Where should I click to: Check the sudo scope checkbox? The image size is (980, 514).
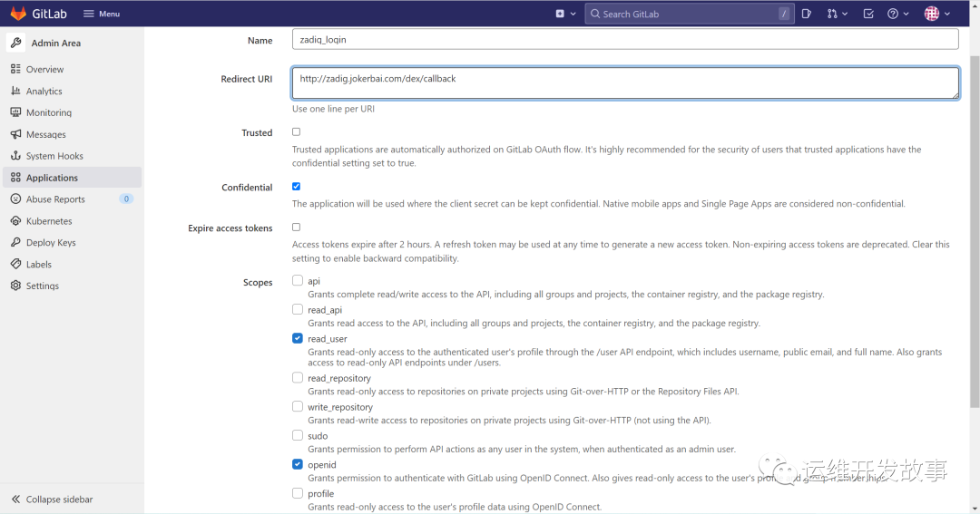[x=298, y=435]
